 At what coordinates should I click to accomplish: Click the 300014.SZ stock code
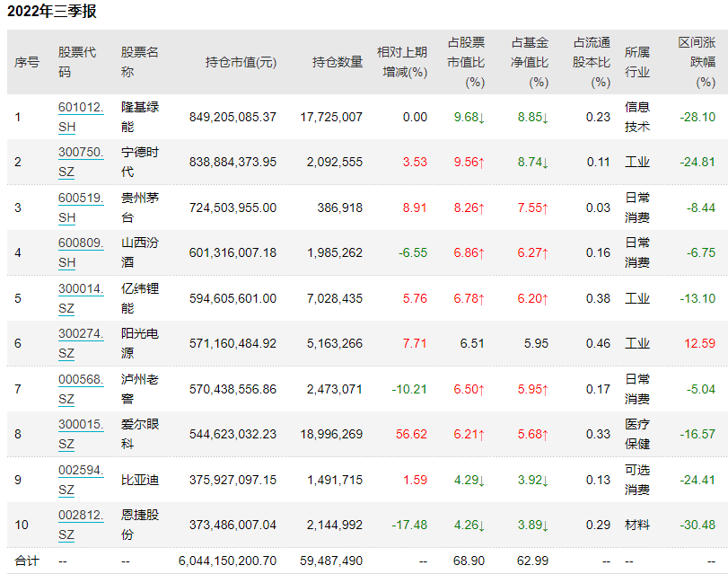click(80, 288)
